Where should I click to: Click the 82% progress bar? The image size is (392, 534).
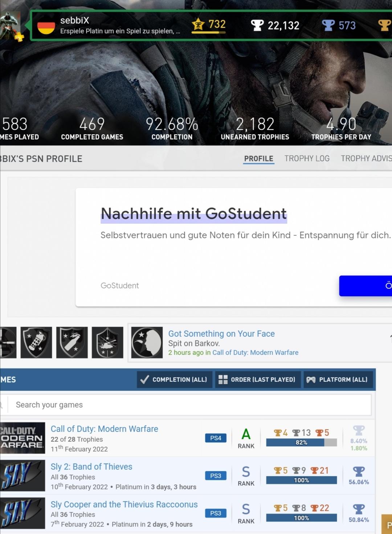point(301,442)
